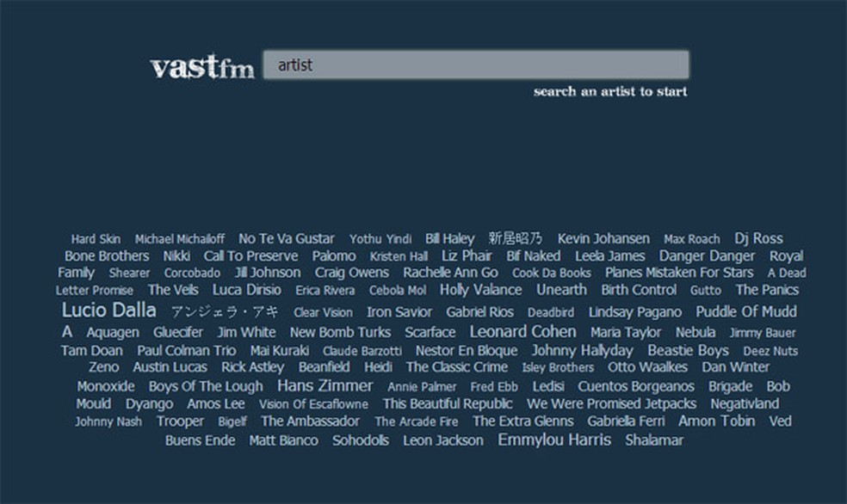Click the Beastie Boys link

(689, 351)
